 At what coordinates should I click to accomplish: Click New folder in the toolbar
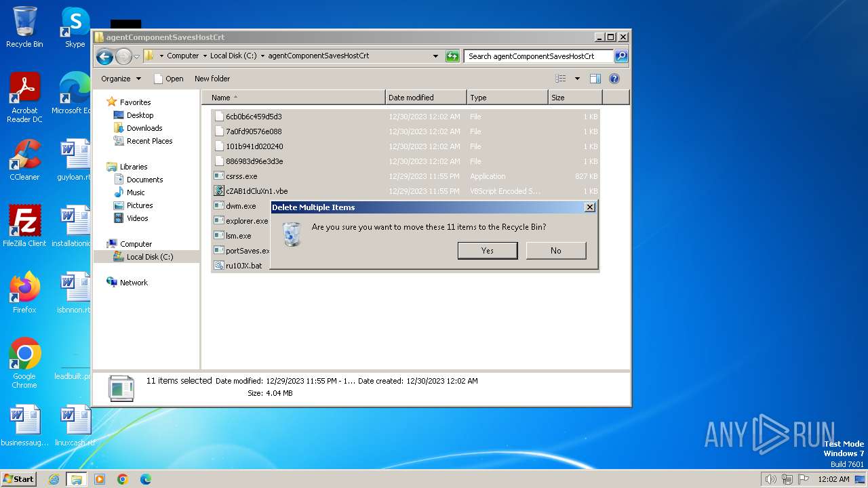click(x=212, y=79)
